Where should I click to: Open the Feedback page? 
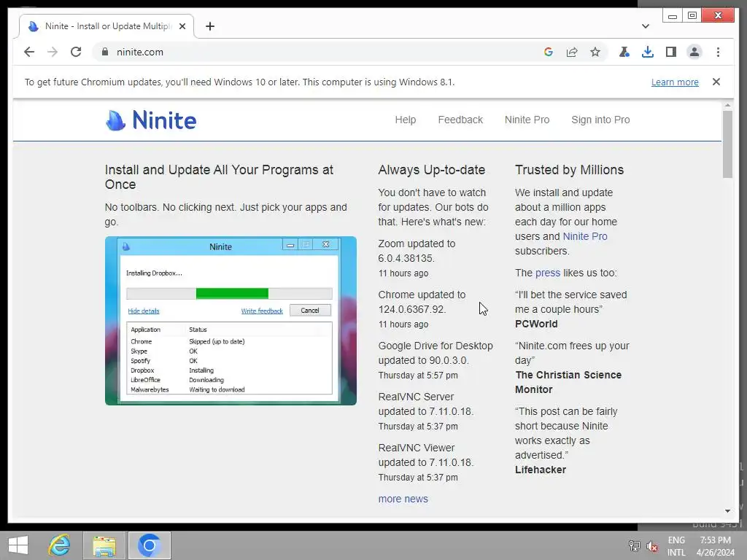point(460,120)
